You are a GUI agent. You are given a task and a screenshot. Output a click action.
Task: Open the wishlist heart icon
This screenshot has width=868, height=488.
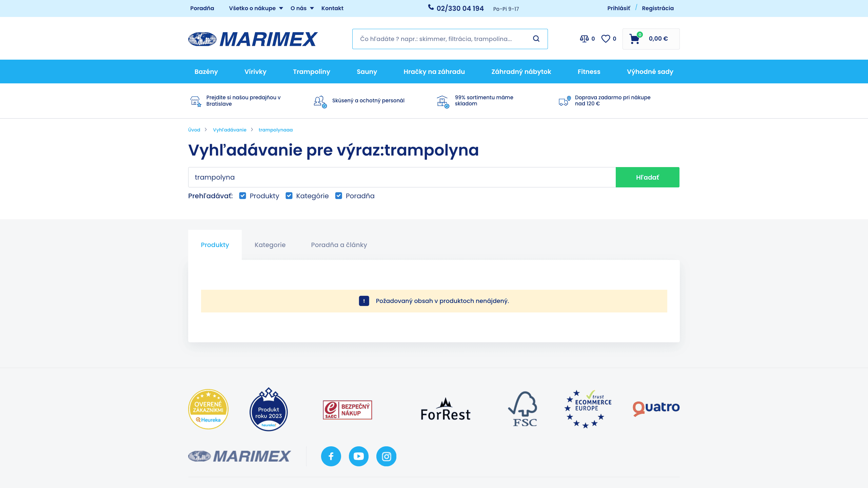(x=606, y=39)
